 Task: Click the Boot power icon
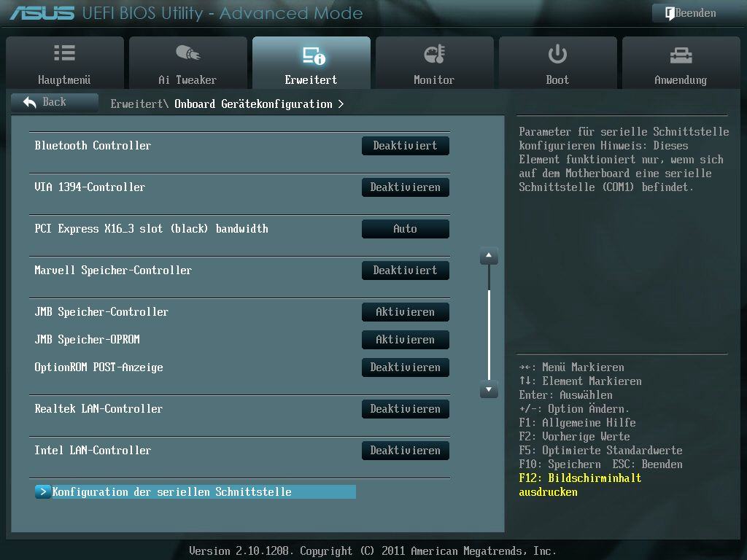pyautogui.click(x=557, y=54)
